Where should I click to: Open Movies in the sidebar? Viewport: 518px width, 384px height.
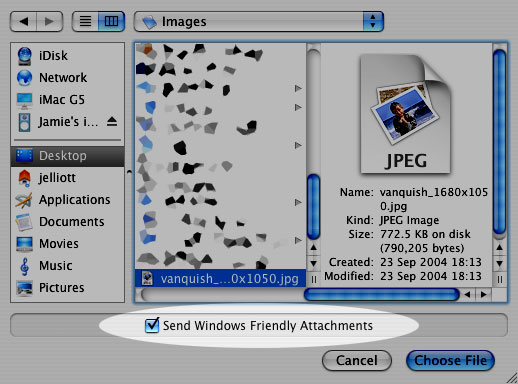click(x=67, y=244)
